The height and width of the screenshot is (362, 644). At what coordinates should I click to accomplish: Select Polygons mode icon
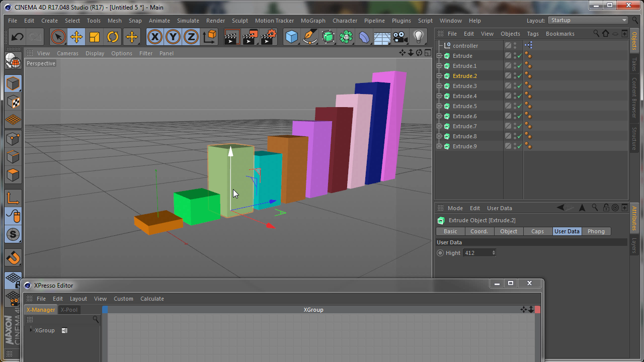(13, 175)
